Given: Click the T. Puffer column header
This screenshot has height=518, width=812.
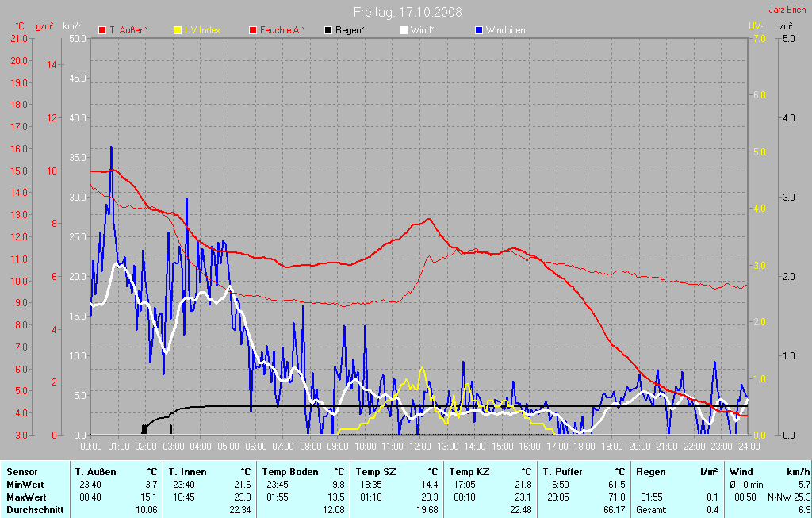Looking at the screenshot, I should [562, 472].
